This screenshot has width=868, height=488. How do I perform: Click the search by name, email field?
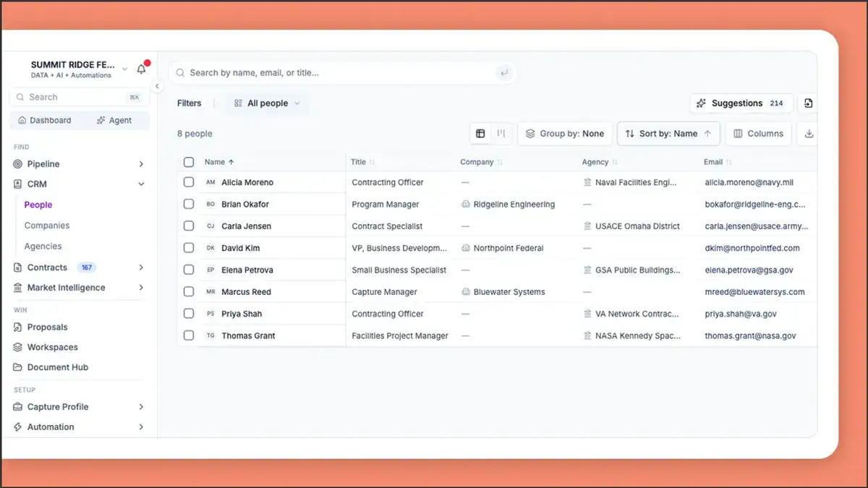point(343,72)
